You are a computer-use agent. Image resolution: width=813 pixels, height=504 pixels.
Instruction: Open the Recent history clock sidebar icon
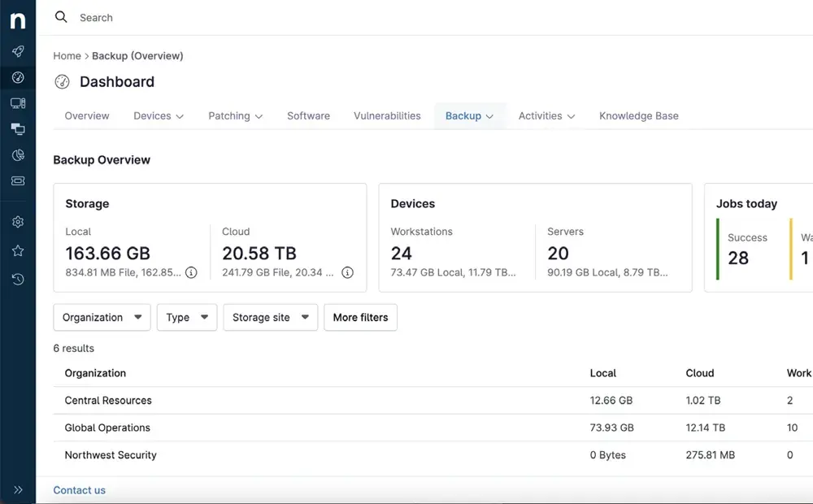tap(18, 280)
